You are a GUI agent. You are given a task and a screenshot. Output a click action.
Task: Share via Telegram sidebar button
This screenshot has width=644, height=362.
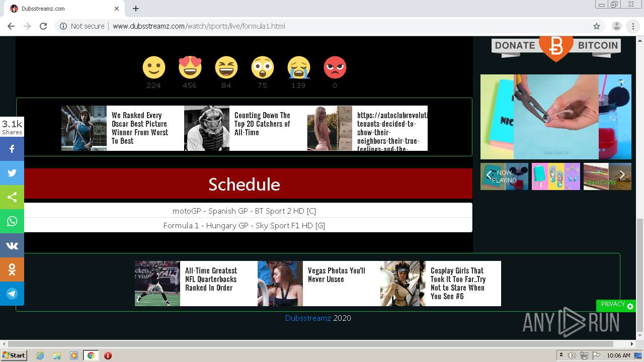click(x=12, y=294)
